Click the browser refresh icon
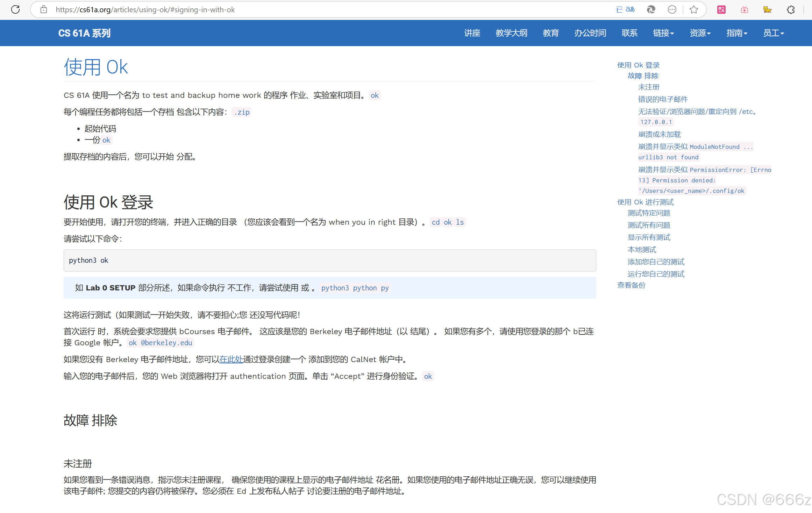The width and height of the screenshot is (812, 513). pos(15,9)
